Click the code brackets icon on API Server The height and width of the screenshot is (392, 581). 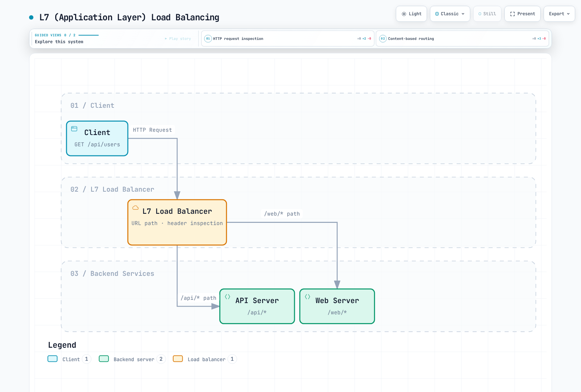pos(228,297)
